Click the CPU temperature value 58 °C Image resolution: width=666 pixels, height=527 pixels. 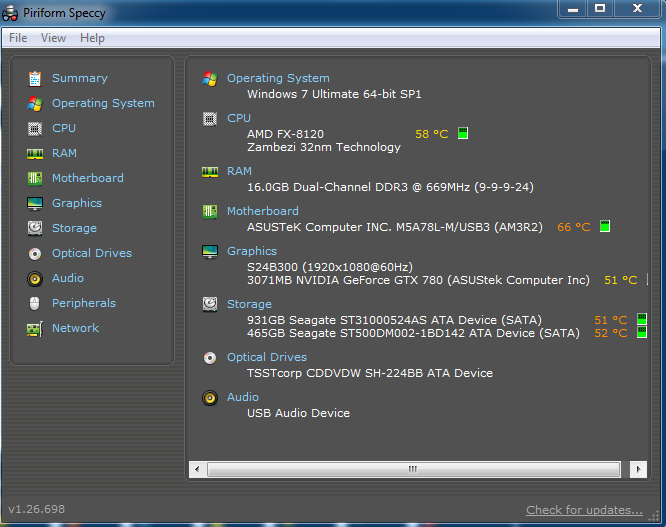pos(432,134)
